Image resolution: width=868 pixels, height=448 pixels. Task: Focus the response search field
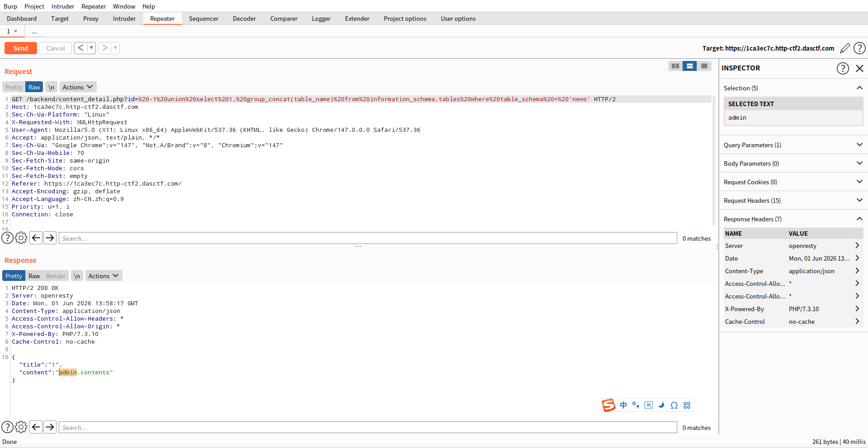tap(368, 427)
